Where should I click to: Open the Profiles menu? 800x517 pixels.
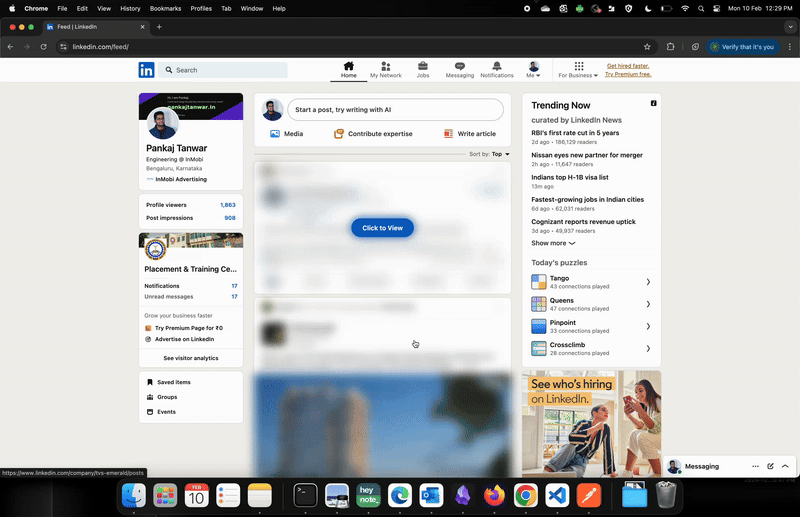(201, 9)
